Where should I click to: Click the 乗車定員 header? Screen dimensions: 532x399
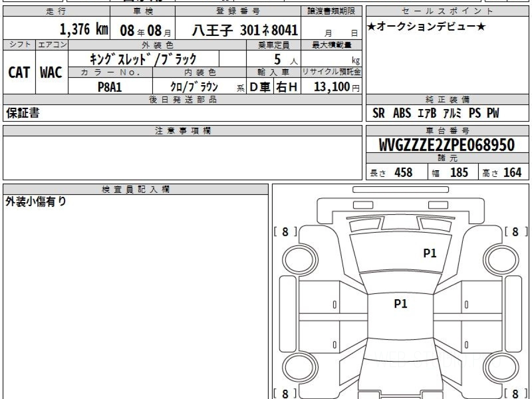274,45
